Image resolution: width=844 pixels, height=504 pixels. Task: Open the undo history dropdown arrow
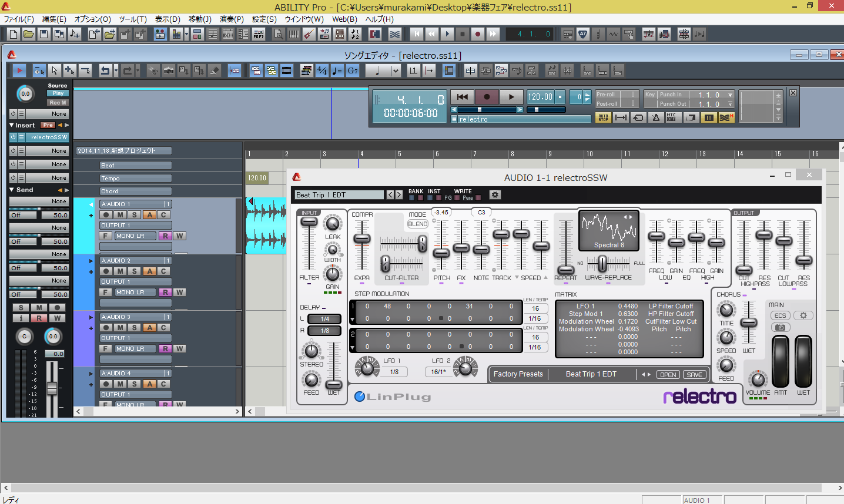[116, 70]
